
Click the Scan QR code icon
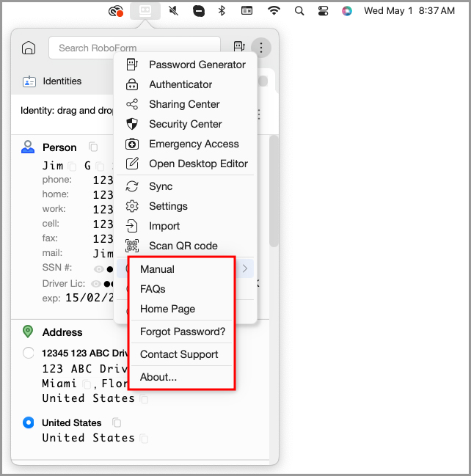pos(132,246)
